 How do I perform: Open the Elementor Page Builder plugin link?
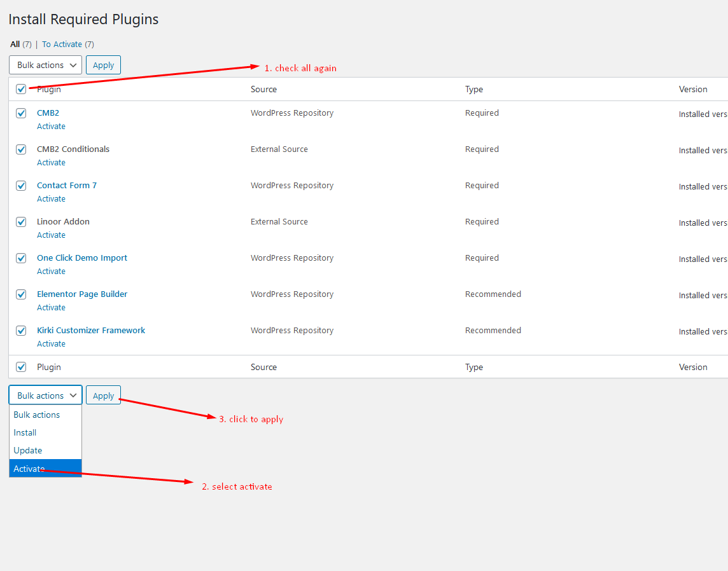(82, 294)
